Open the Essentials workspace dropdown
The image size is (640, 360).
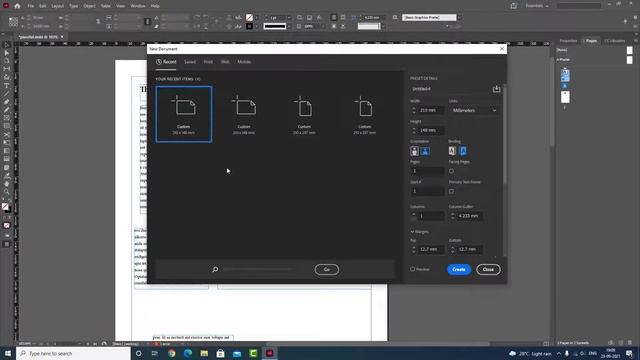537,6
